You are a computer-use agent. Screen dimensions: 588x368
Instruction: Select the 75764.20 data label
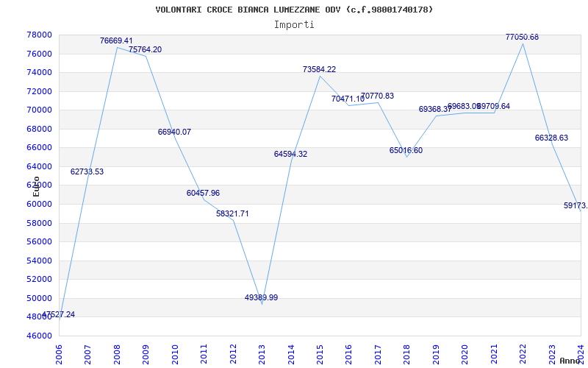point(145,49)
